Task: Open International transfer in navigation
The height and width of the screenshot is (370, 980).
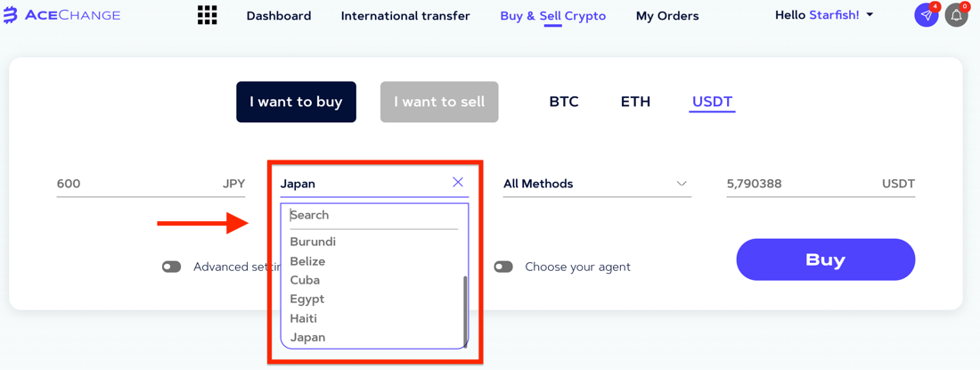Action: click(x=405, y=16)
